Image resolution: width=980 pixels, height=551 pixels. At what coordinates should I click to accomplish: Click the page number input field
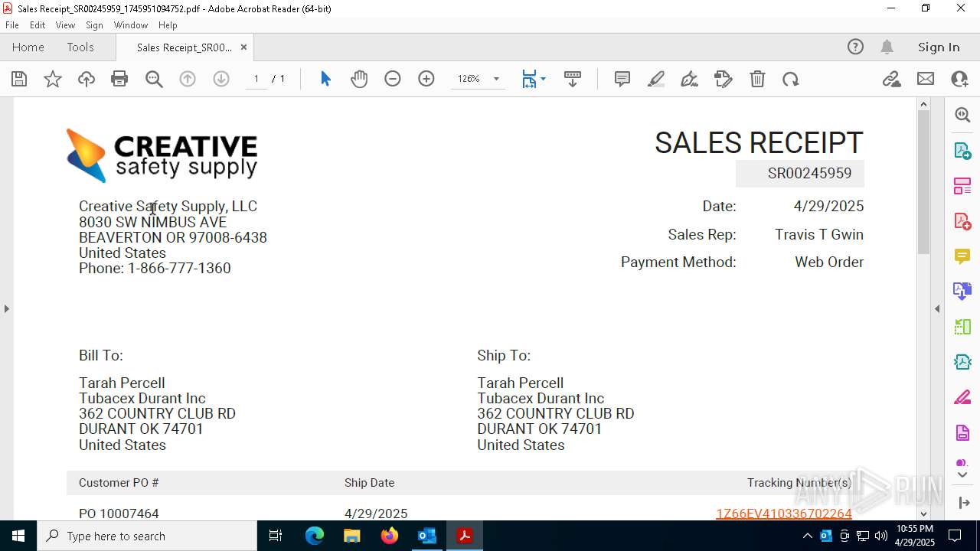256,79
